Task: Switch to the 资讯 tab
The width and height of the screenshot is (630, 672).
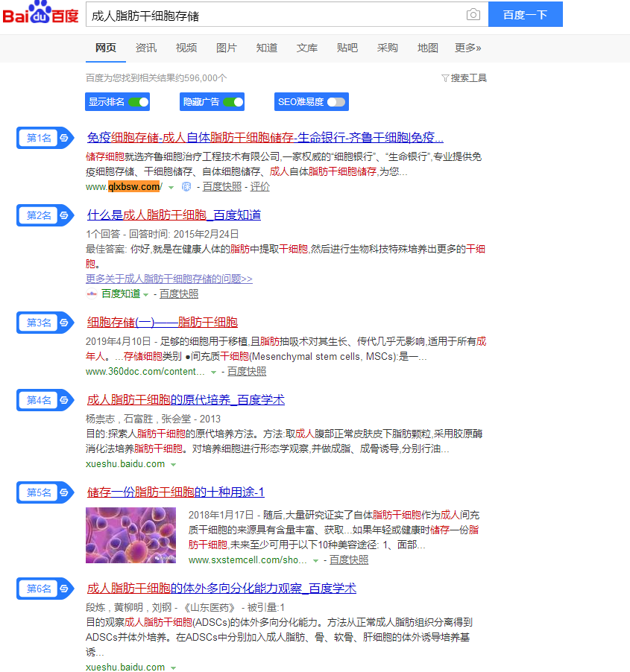Action: click(146, 48)
